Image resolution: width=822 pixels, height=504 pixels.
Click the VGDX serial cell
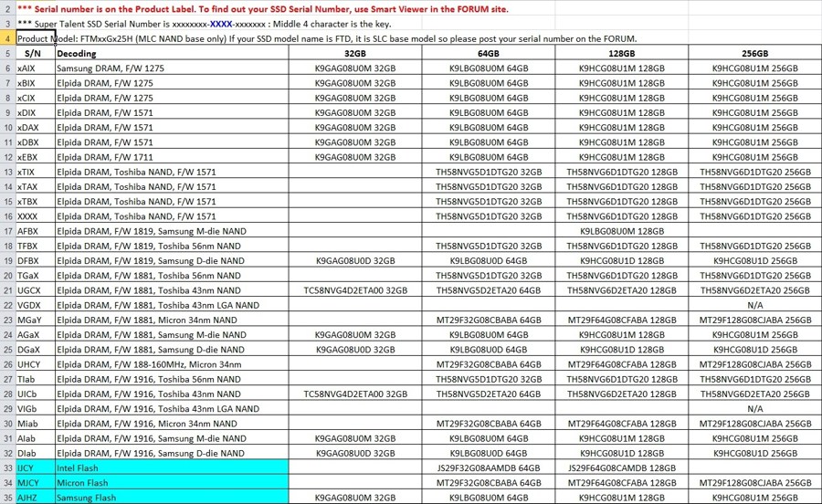(x=35, y=305)
